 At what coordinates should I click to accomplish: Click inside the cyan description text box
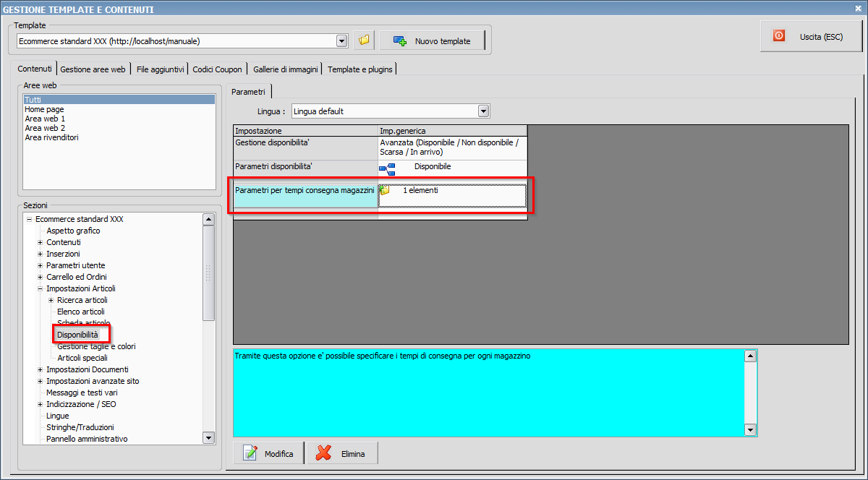tap(489, 393)
